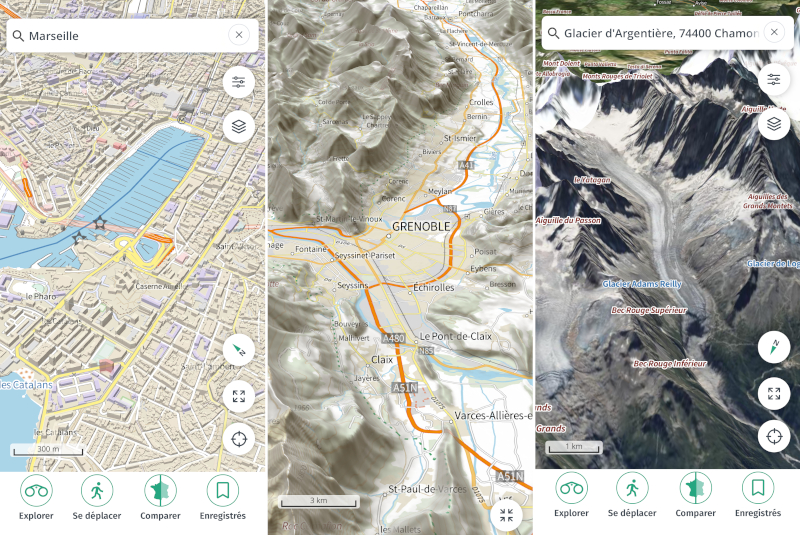Clear the Marseille search text
Image resolution: width=800 pixels, height=535 pixels.
(x=239, y=35)
